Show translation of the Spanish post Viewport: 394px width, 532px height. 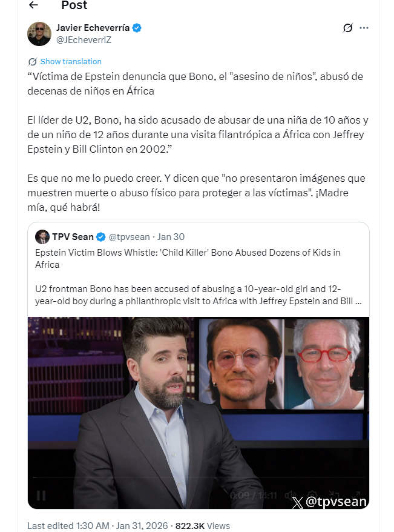[x=71, y=61]
